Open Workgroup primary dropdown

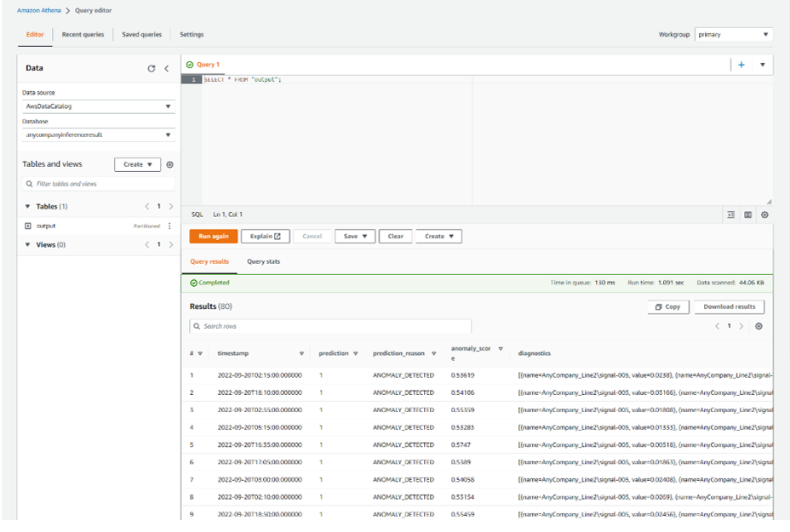(x=733, y=35)
